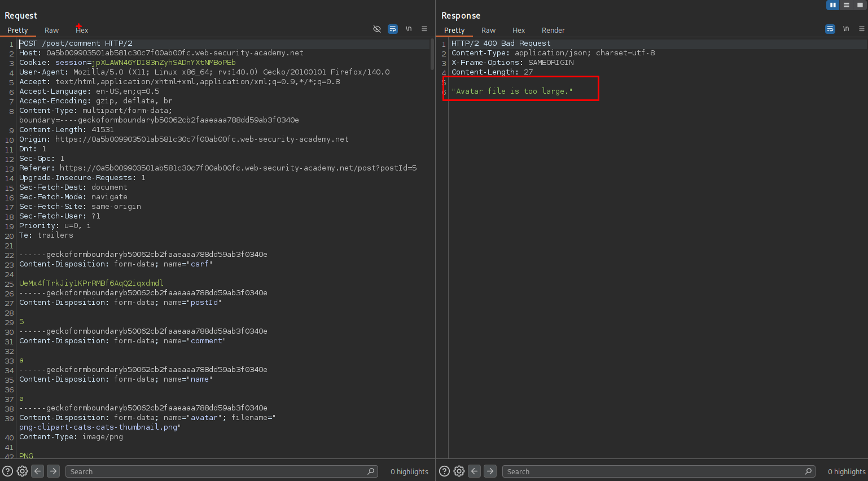Open request search help icon
868x481 pixels.
point(7,471)
